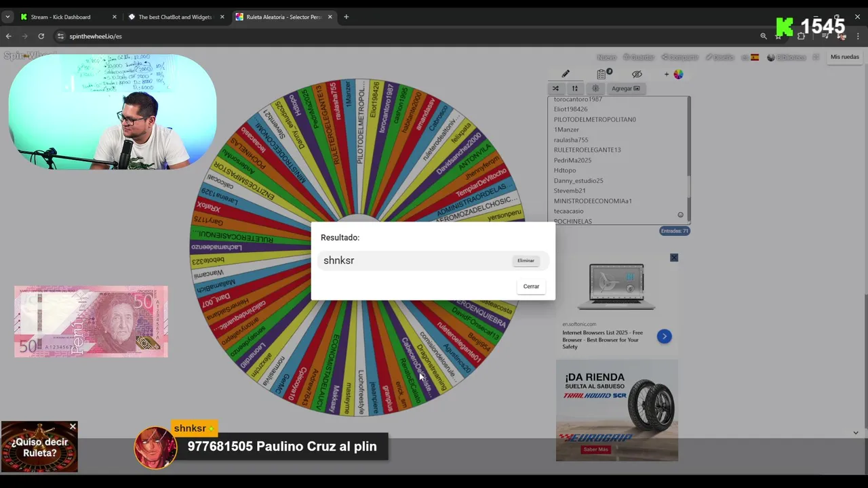View site information icon in address bar

point(60,36)
